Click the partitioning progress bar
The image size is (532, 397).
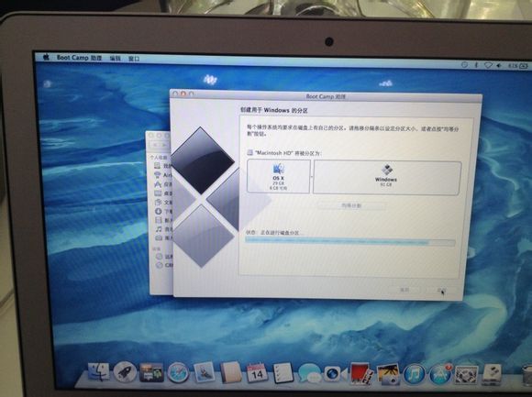point(349,241)
